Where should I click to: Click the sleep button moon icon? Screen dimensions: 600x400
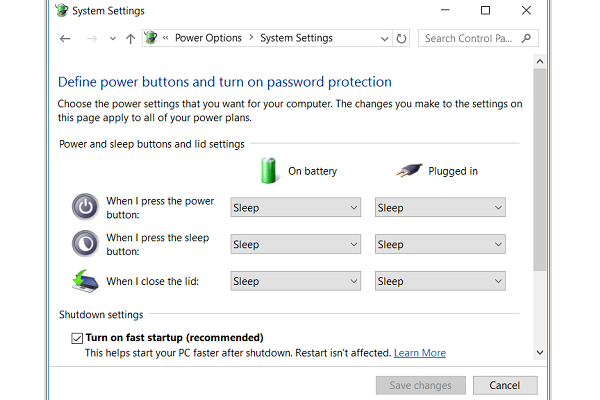[86, 244]
